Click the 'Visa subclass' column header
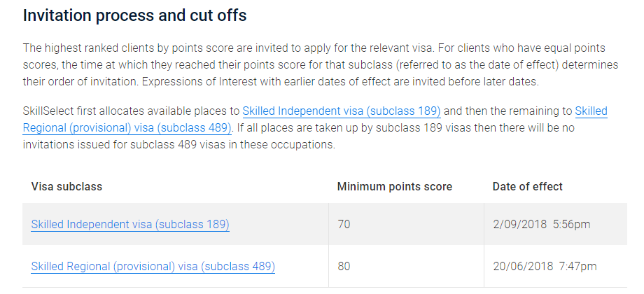The height and width of the screenshot is (294, 644). coord(66,187)
